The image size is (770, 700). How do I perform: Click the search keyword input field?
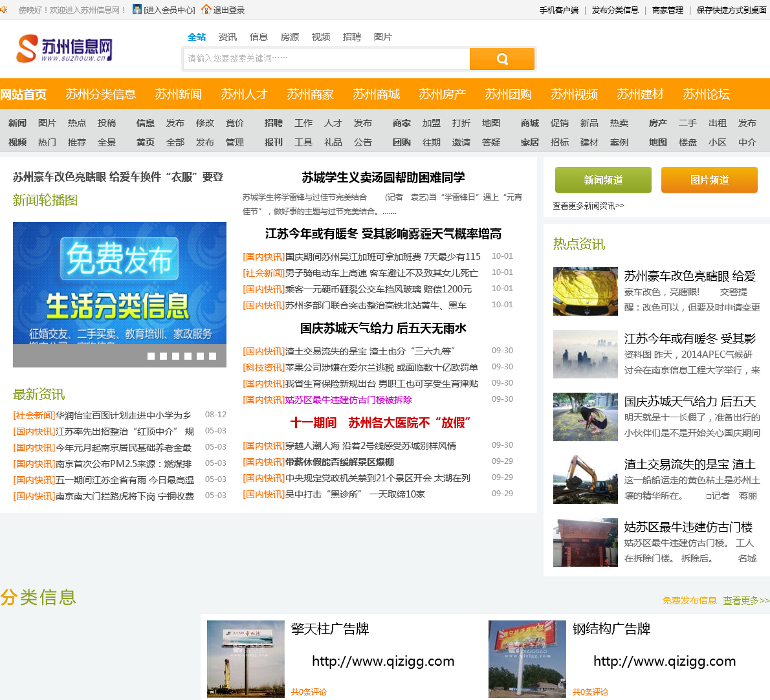click(x=326, y=59)
